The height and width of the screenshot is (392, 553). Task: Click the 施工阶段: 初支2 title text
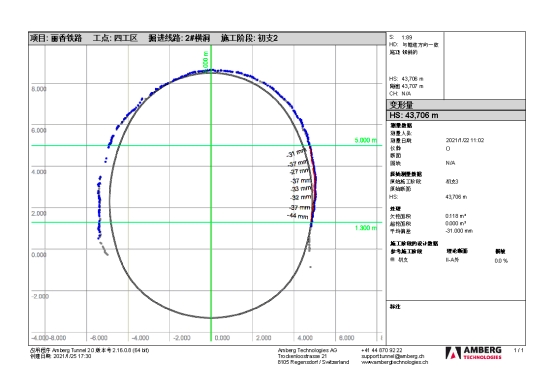pyautogui.click(x=249, y=38)
